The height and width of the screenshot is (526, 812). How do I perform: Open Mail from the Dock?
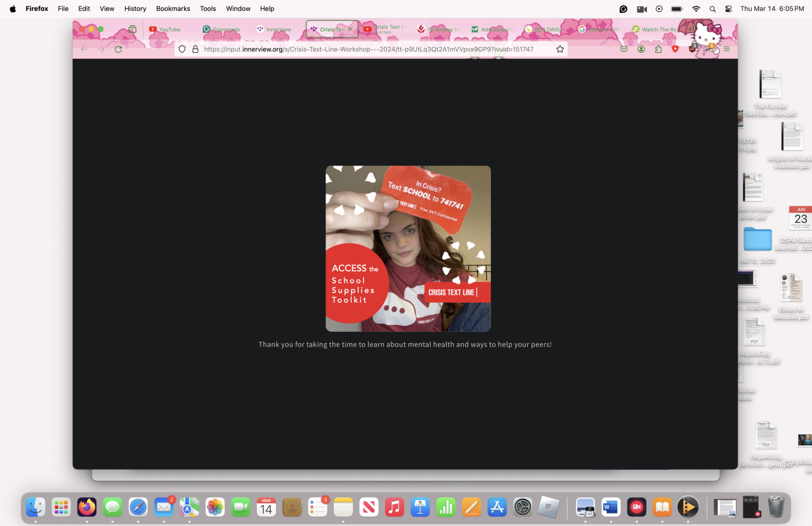(164, 507)
